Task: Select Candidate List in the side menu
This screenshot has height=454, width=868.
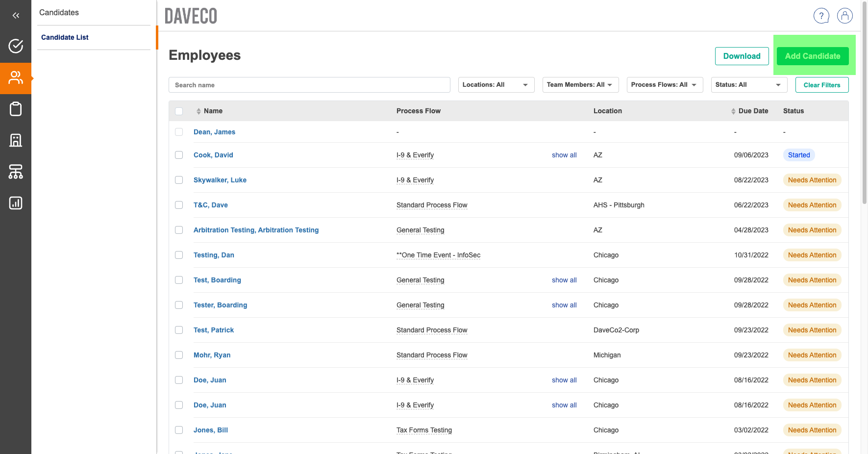Action: pyautogui.click(x=65, y=37)
